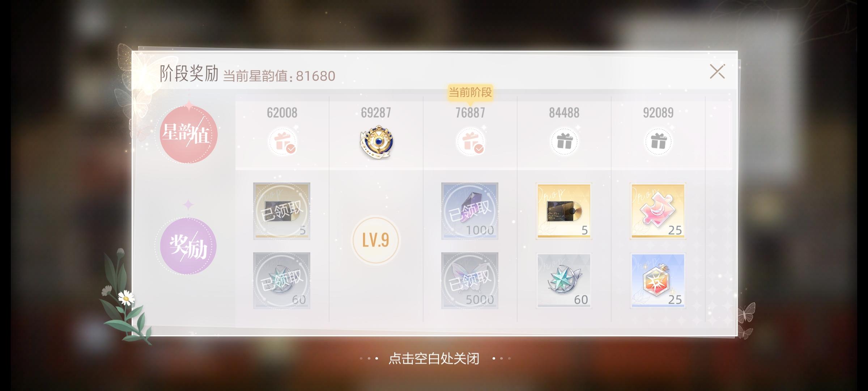Viewport: 868px width, 391px height.
Task: Tap 点击空白处关闭 text to dismiss
Action: 434,358
